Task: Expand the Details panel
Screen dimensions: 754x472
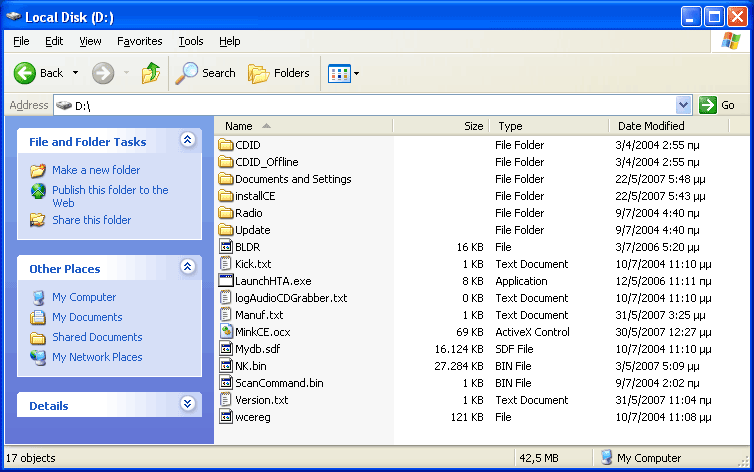Action: coord(187,404)
